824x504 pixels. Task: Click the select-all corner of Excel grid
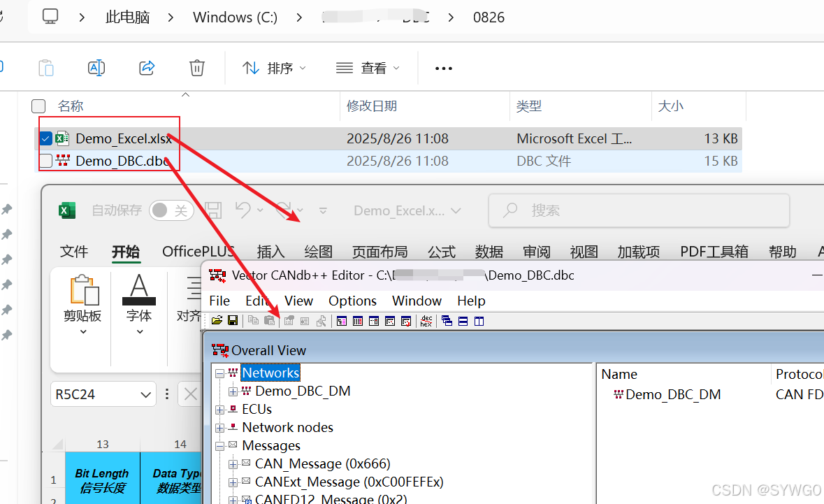click(x=57, y=445)
